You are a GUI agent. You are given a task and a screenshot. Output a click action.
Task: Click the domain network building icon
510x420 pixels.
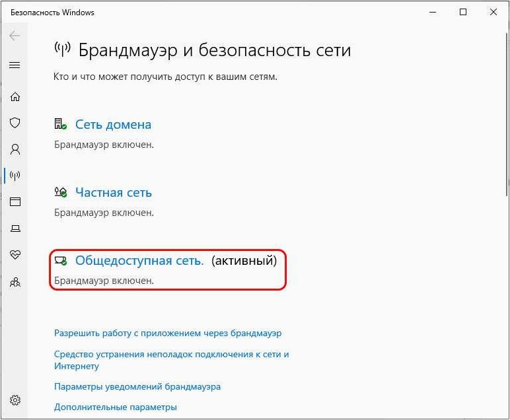(x=60, y=124)
